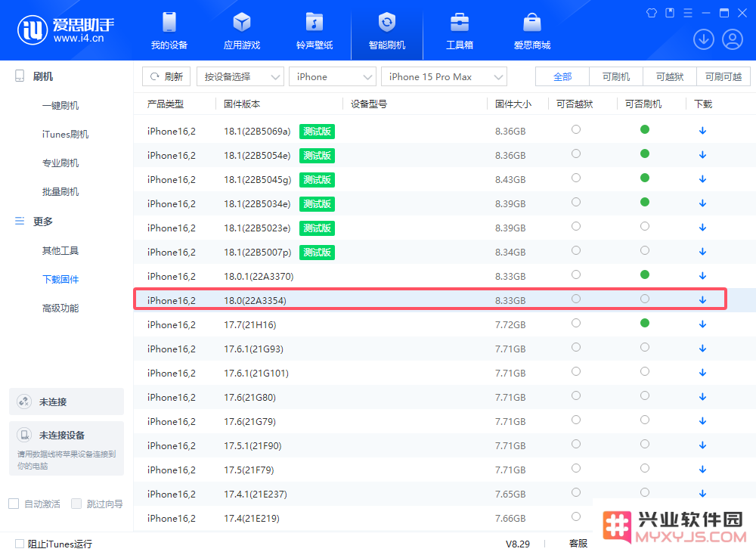The image size is (756, 555).
Task: Click the 固件大小 column header
Action: [513, 104]
